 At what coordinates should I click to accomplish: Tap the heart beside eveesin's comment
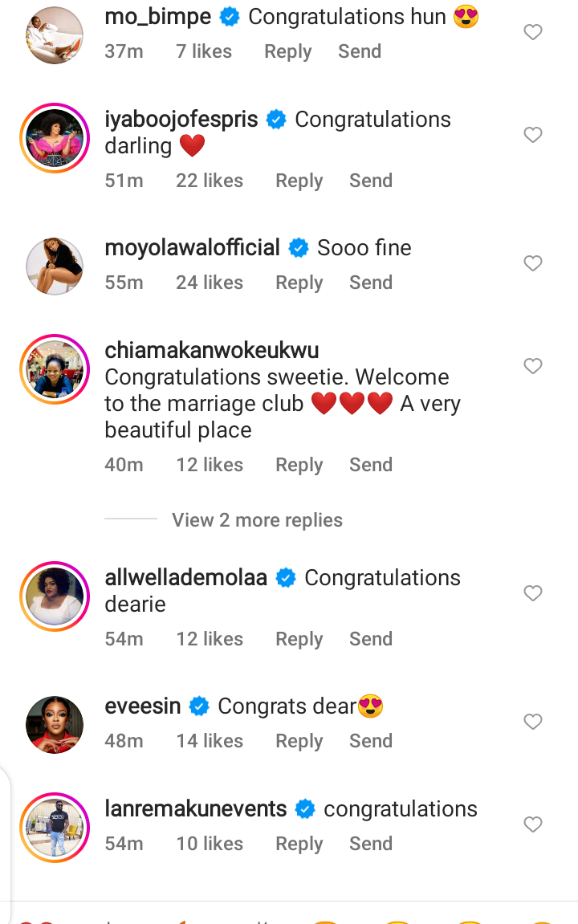pyautogui.click(x=533, y=722)
